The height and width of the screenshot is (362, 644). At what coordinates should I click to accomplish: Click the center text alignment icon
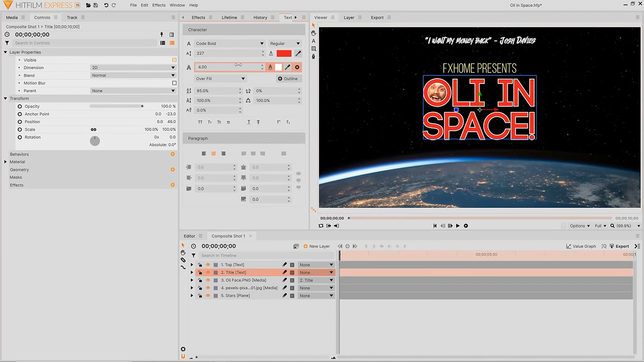point(213,153)
